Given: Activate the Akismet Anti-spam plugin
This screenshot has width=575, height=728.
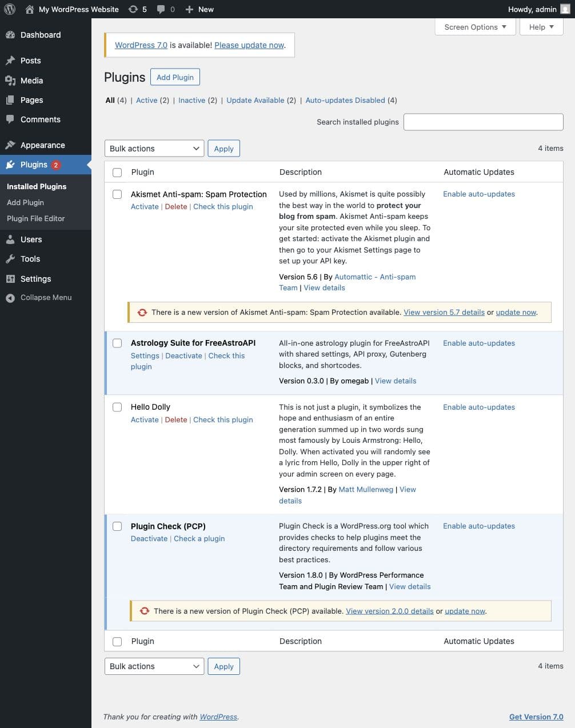Looking at the screenshot, I should 145,206.
